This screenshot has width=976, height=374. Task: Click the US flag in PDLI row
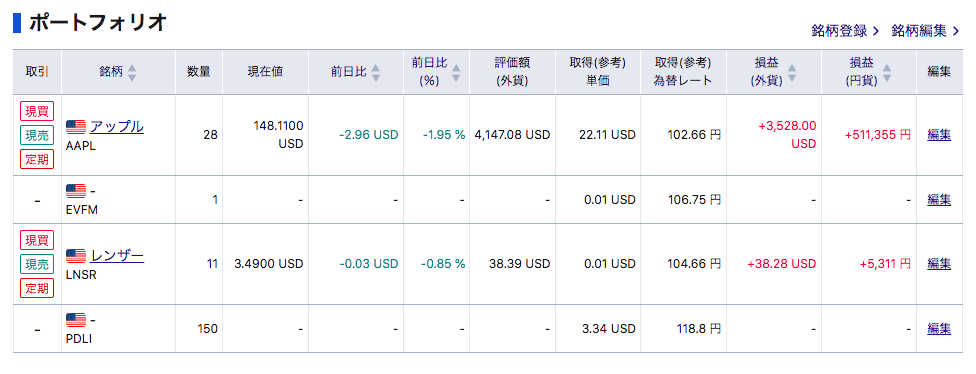pyautogui.click(x=76, y=320)
